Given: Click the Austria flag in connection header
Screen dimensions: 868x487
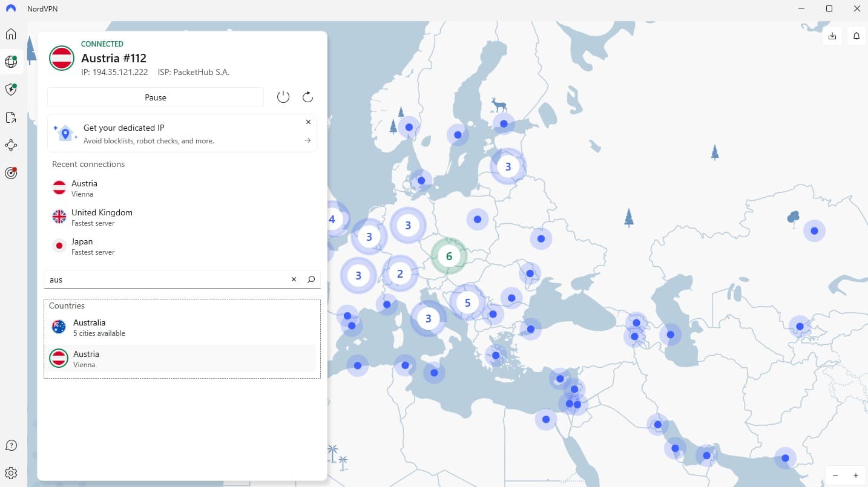Looking at the screenshot, I should click(62, 58).
